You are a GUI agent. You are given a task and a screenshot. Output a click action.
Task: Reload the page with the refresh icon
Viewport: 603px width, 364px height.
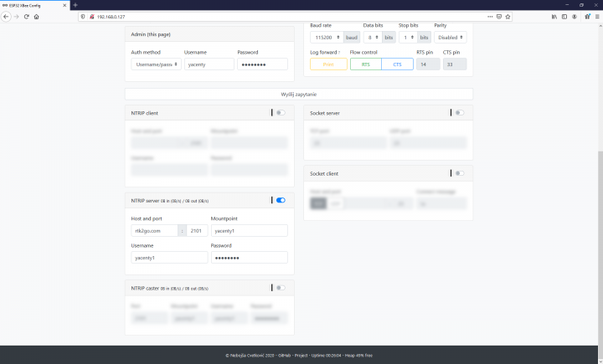26,16
